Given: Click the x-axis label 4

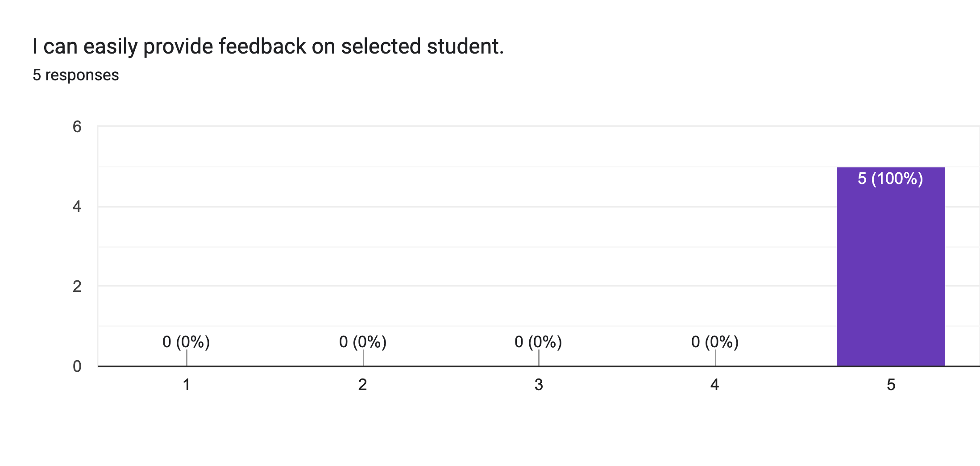Looking at the screenshot, I should coord(715,385).
